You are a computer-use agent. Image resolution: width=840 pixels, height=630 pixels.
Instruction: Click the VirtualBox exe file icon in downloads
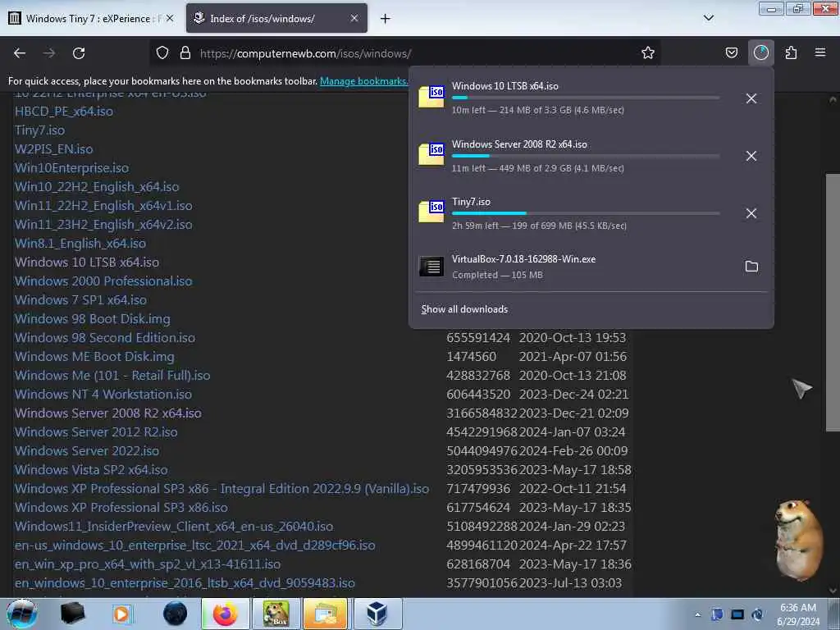point(431,267)
